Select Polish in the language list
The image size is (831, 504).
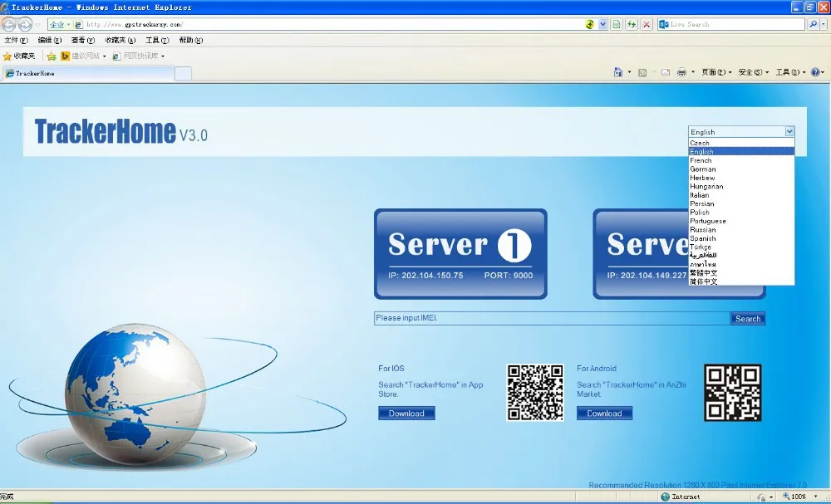tap(741, 213)
